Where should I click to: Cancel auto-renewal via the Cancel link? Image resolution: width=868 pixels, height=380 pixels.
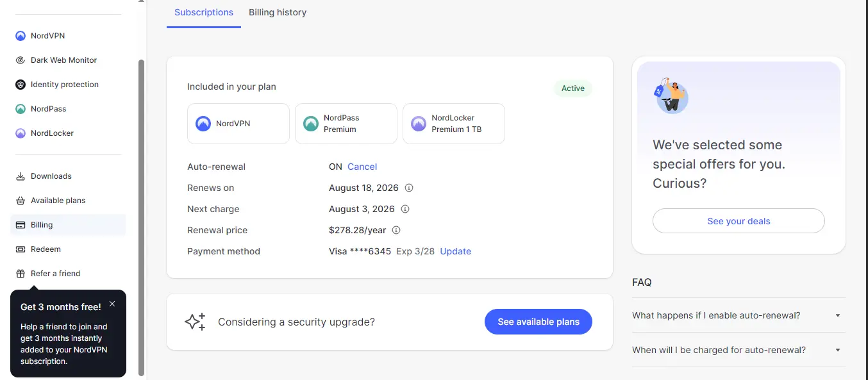(362, 167)
